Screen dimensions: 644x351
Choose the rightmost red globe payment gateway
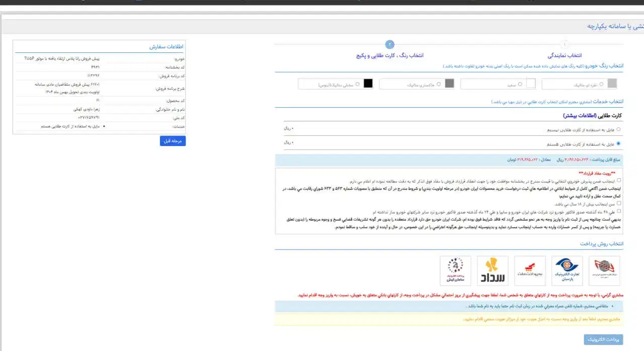[604, 270]
